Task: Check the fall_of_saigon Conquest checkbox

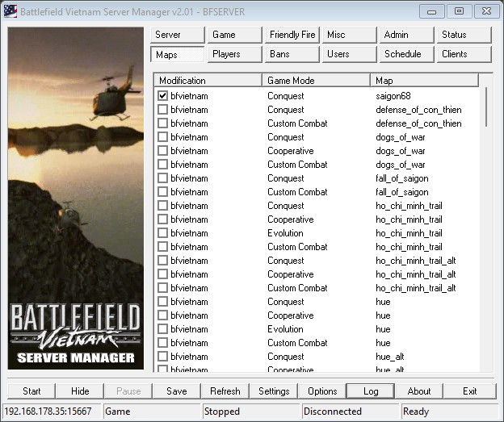Action: [163, 178]
